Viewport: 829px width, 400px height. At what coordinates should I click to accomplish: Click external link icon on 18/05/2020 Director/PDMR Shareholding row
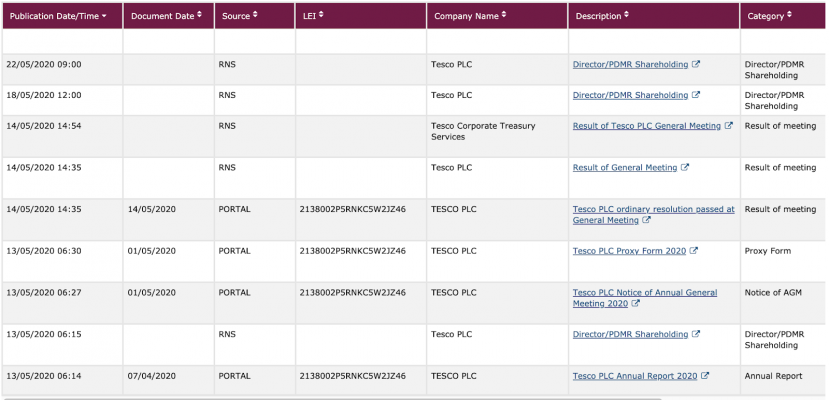696,96
